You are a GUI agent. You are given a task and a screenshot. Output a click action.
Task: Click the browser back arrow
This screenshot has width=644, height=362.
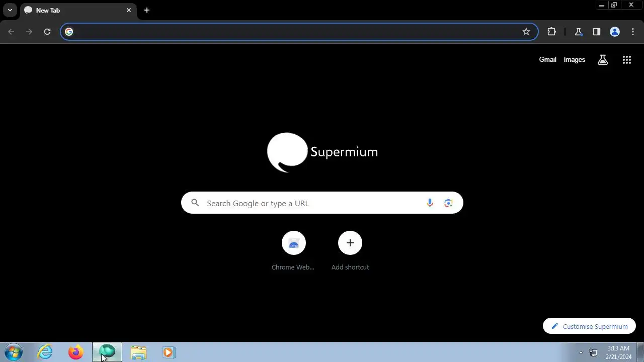11,32
